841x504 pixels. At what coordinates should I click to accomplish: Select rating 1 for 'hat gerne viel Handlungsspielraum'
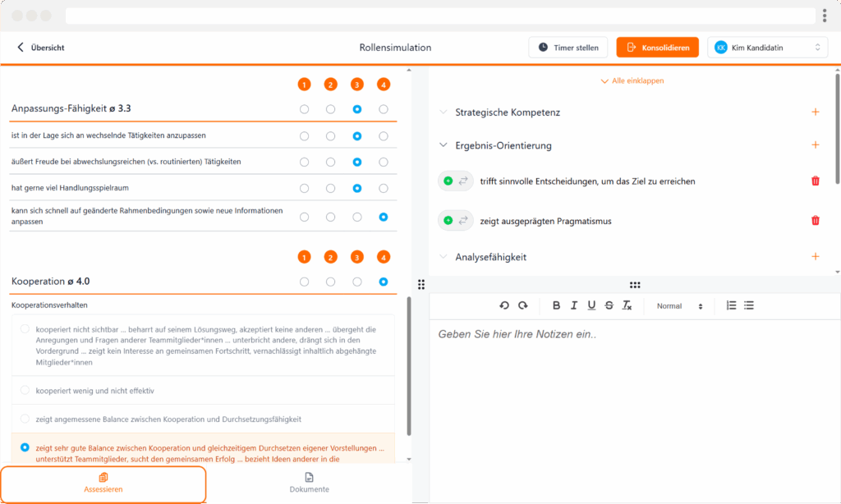click(305, 188)
